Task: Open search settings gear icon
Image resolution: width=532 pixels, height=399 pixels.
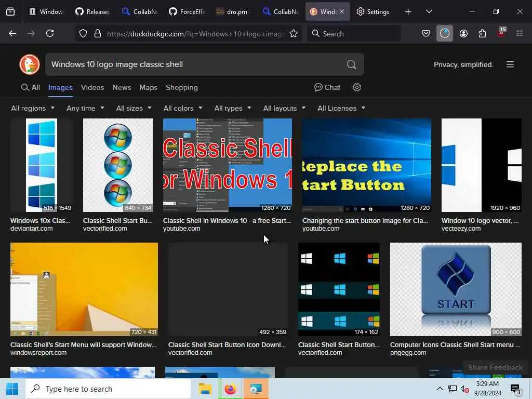Action: point(356,87)
